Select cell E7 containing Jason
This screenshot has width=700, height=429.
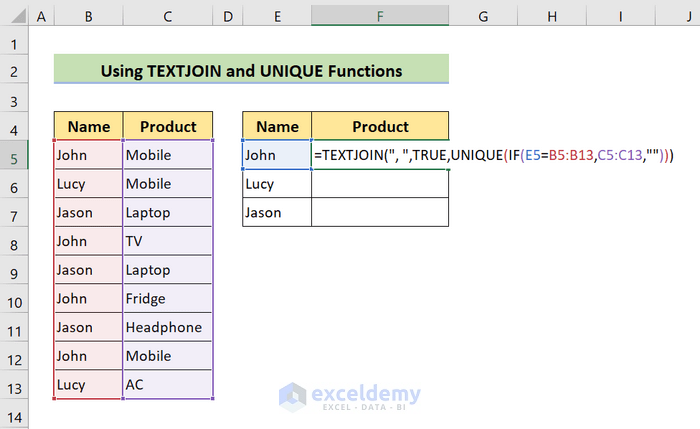pos(277,212)
